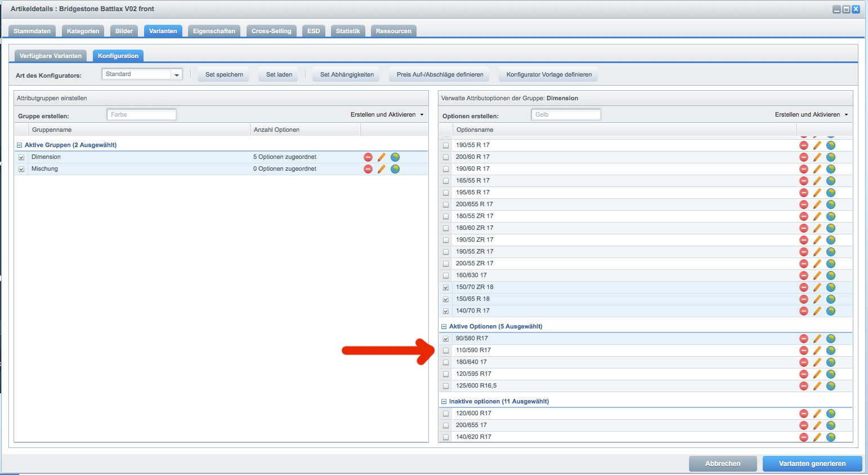Viewport: 868px width, 475px height.
Task: Click the Varianten generieren button
Action: (x=812, y=464)
